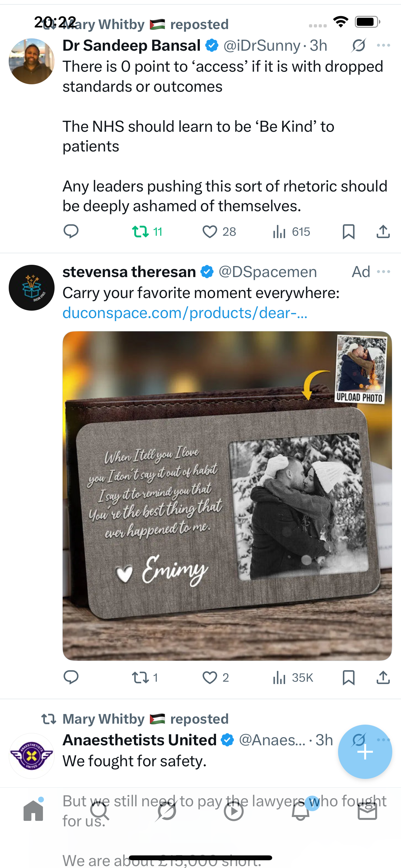Open the duconspace.com product link

185,313
